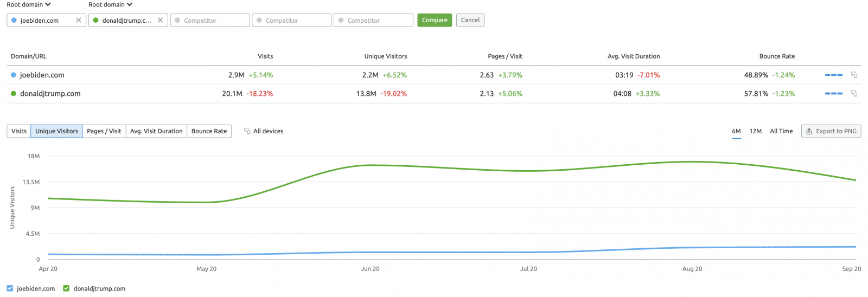This screenshot has width=868, height=297.
Task: Uncheck donaldjtrump.com legend checkbox
Action: point(66,288)
